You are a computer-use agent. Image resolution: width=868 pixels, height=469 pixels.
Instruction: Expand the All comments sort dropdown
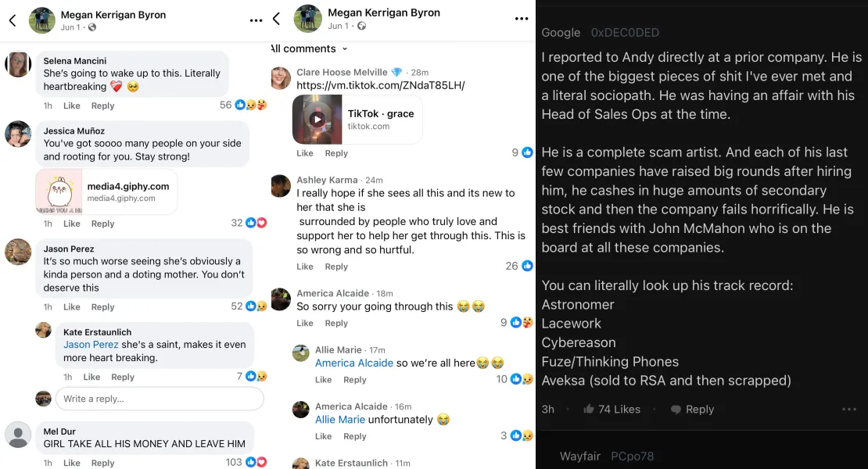tap(308, 48)
